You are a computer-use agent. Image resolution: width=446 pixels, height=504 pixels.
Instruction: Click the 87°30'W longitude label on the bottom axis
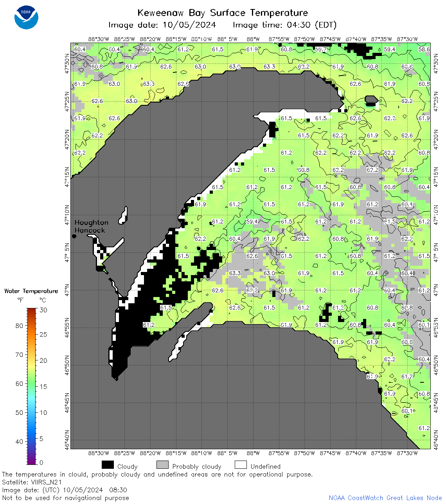(407, 453)
